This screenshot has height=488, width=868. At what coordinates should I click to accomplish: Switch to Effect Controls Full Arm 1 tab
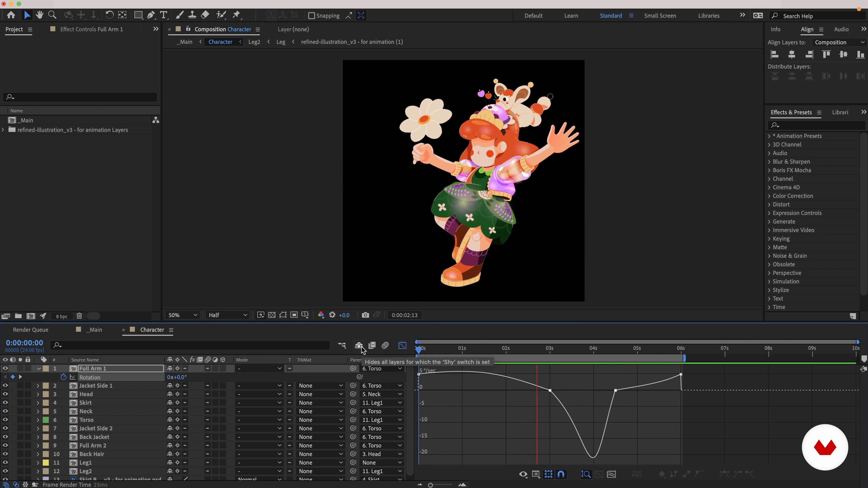(91, 29)
